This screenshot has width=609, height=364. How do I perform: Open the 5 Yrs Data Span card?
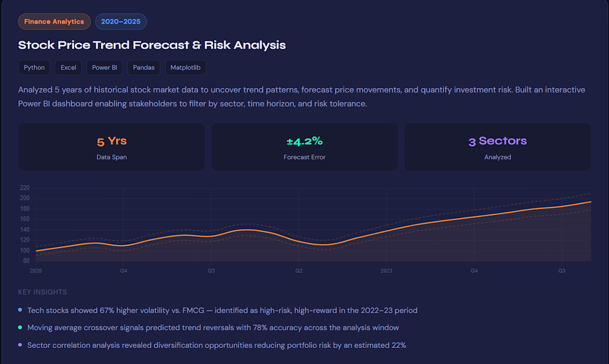click(111, 147)
